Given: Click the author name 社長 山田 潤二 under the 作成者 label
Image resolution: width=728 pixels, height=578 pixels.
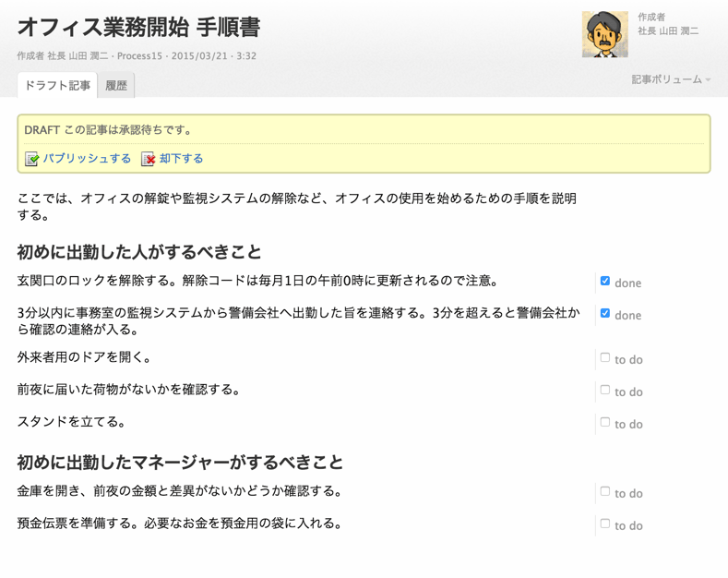Looking at the screenshot, I should pyautogui.click(x=668, y=31).
